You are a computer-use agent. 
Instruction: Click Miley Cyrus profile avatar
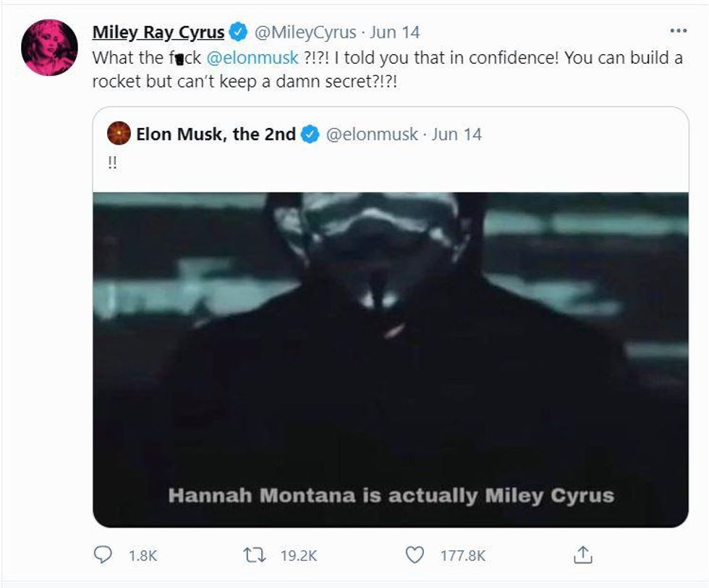pyautogui.click(x=50, y=48)
